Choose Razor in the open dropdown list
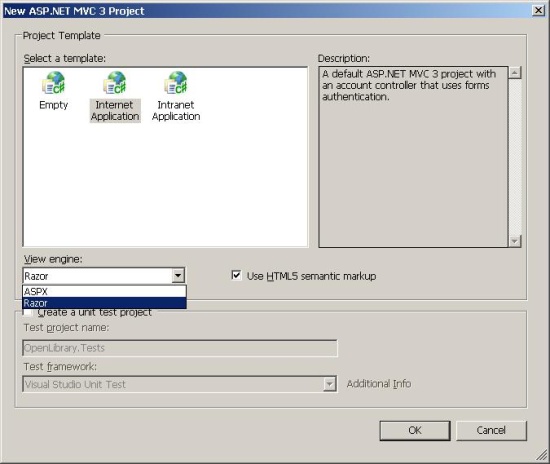Viewport: 550px width, 464px height. pyautogui.click(x=104, y=303)
